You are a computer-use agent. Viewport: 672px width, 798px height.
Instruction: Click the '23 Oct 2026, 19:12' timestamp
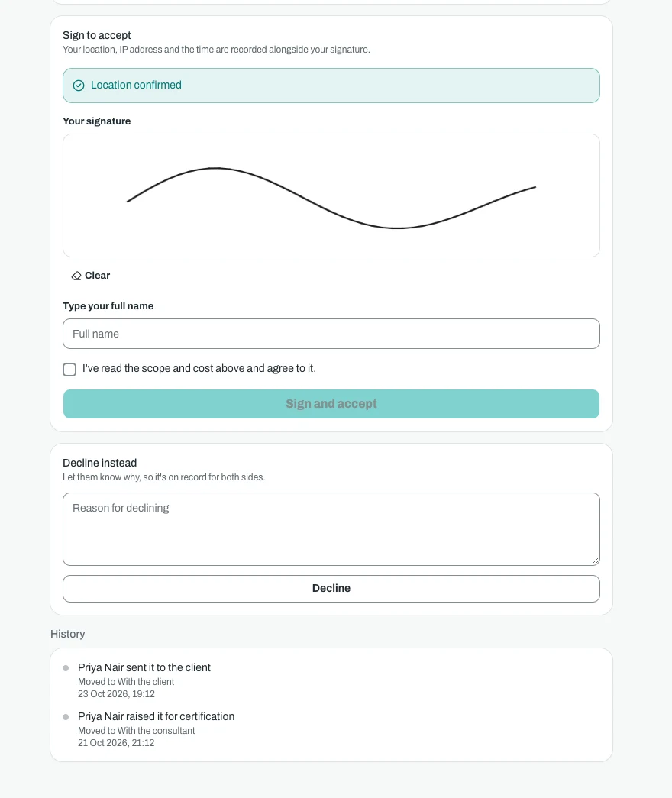[x=116, y=694]
